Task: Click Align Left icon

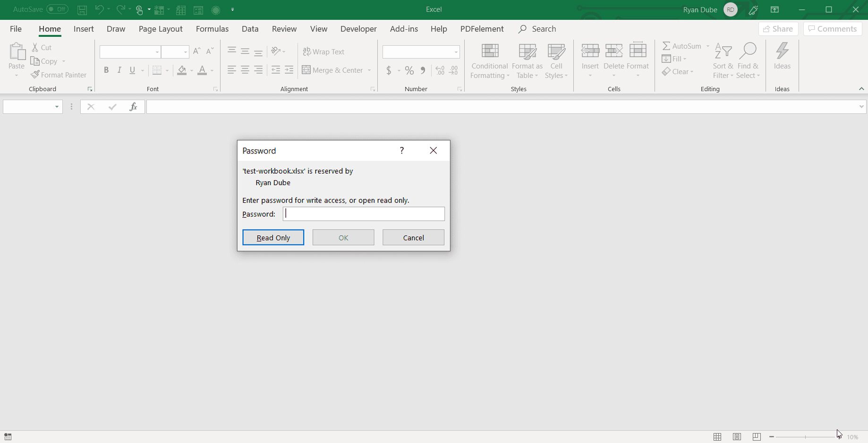Action: tap(231, 70)
